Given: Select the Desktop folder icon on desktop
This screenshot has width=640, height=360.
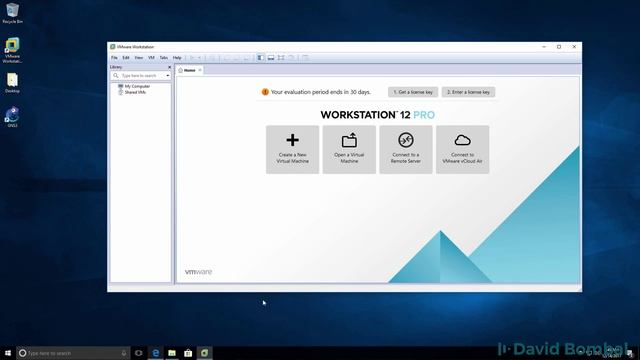Looking at the screenshot, I should tap(12, 83).
